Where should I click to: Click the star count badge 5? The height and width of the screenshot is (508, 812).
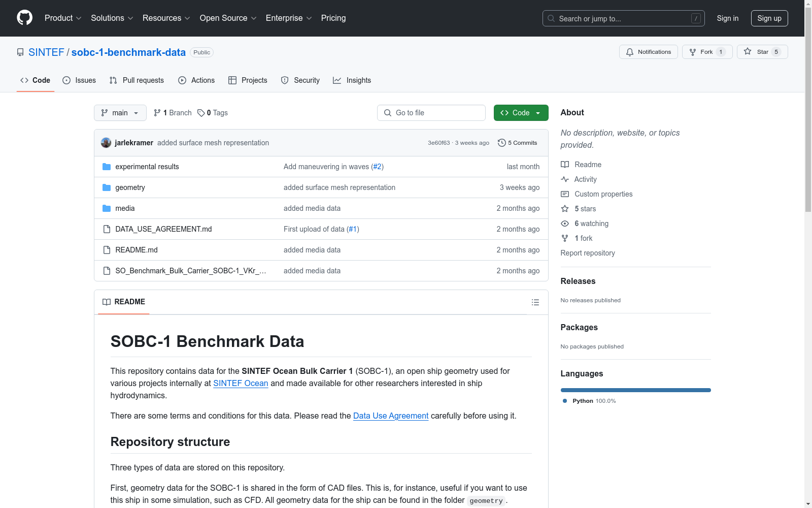776,52
